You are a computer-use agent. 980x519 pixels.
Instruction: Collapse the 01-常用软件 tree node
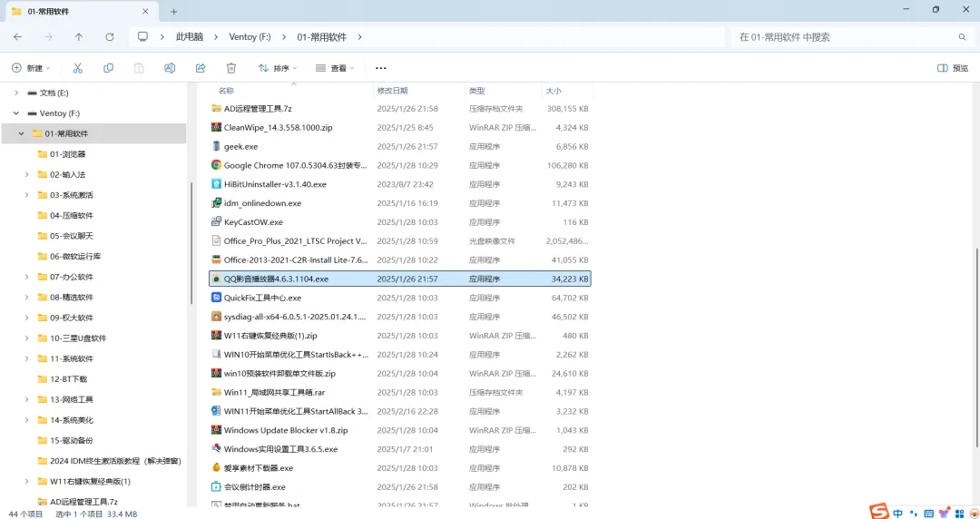tap(21, 133)
